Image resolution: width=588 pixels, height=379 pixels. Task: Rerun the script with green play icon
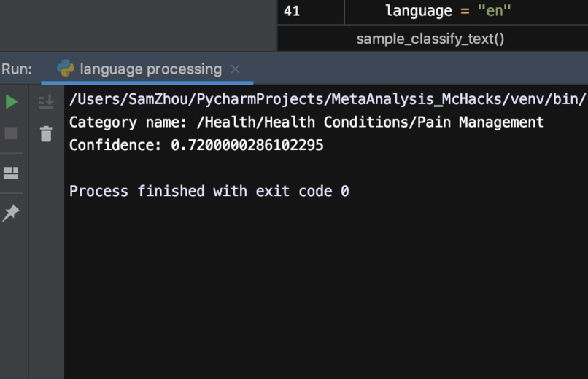click(x=12, y=102)
